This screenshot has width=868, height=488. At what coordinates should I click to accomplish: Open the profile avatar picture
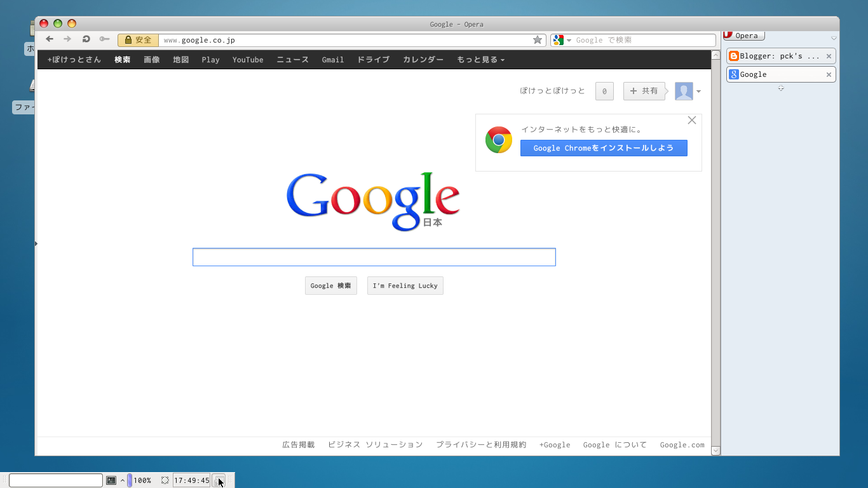(x=684, y=91)
